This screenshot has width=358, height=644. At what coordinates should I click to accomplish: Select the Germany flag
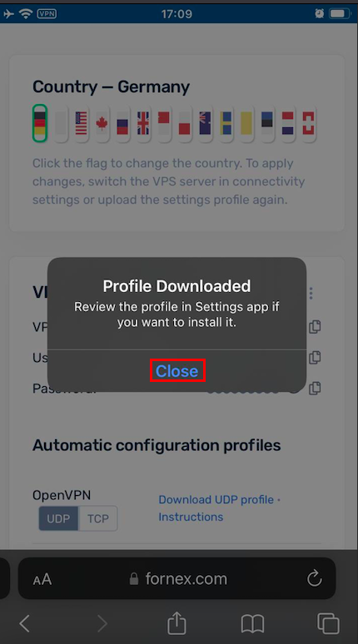tap(40, 123)
